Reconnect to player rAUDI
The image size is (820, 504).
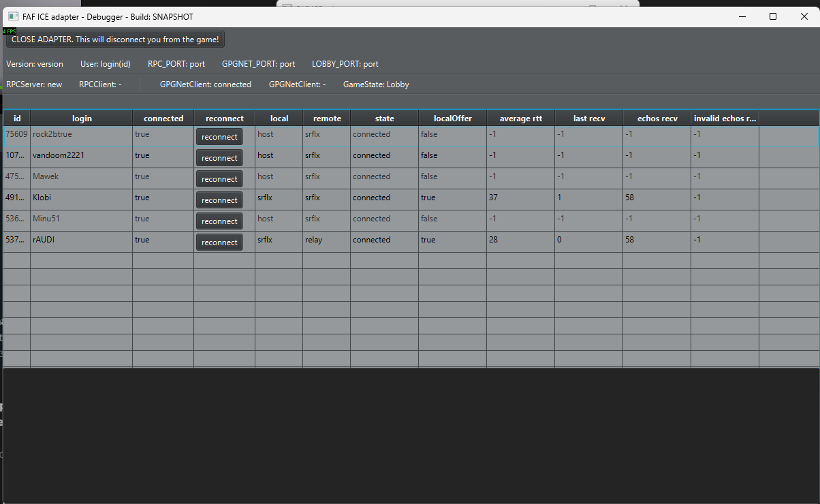[219, 242]
